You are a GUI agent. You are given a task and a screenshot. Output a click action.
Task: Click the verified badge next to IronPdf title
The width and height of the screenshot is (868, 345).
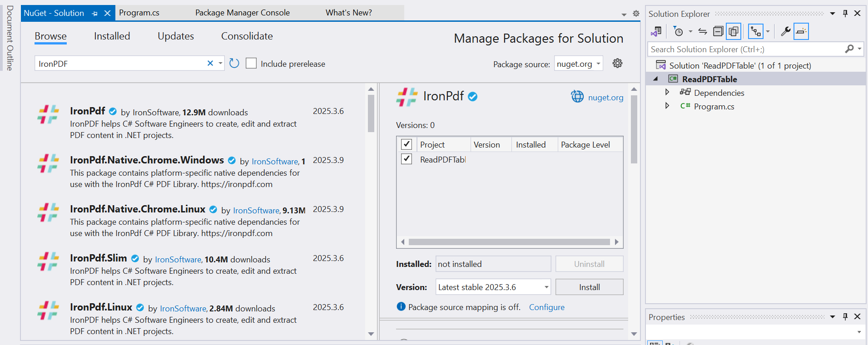(473, 96)
